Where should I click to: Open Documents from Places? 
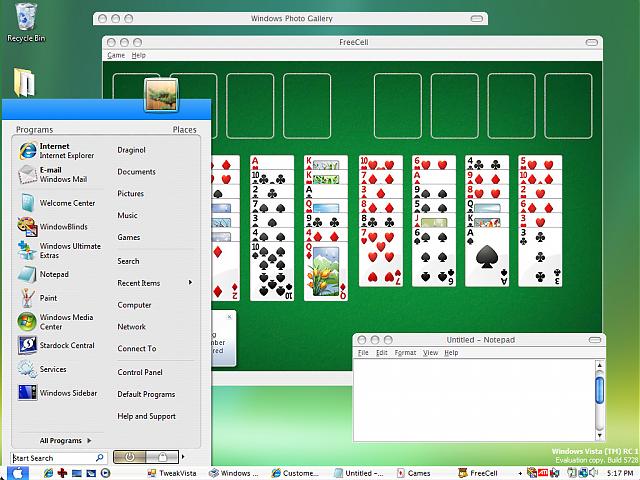pyautogui.click(x=136, y=171)
